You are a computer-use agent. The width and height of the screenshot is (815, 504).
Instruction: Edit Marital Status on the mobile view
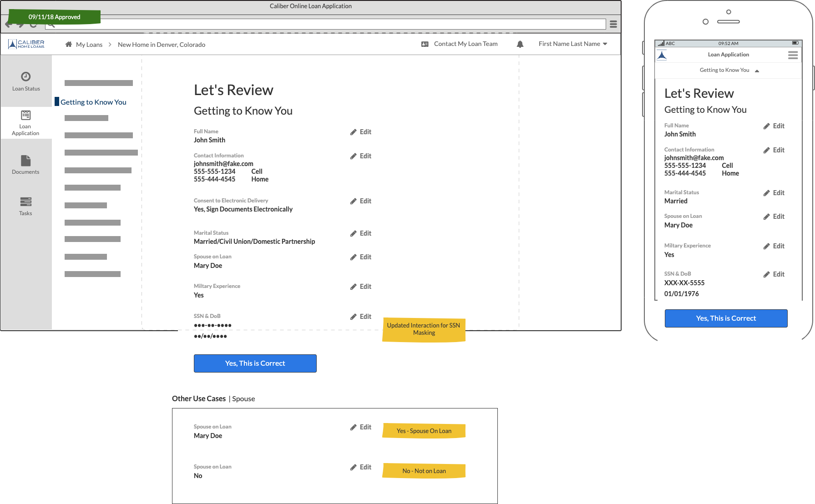pyautogui.click(x=774, y=193)
